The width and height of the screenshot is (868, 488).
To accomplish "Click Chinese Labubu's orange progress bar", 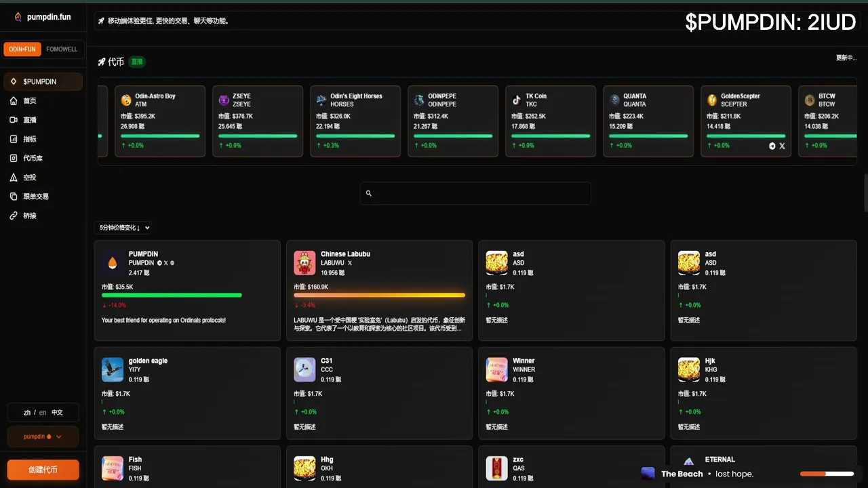I will tap(379, 295).
